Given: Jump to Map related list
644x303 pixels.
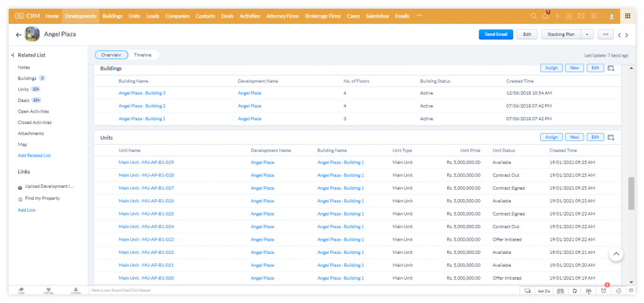Looking at the screenshot, I should (22, 145).
